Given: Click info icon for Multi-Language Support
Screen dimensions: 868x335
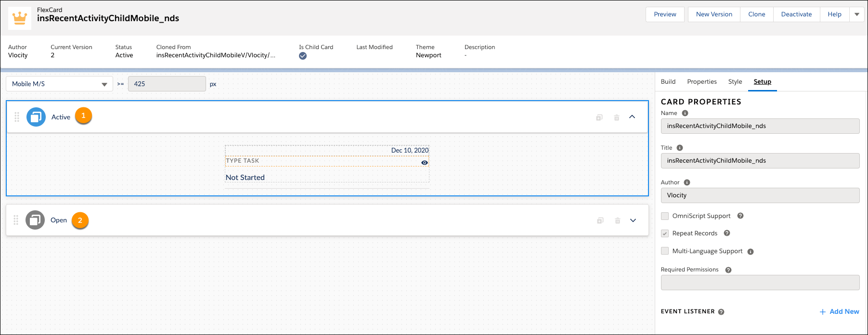Looking at the screenshot, I should tap(751, 252).
